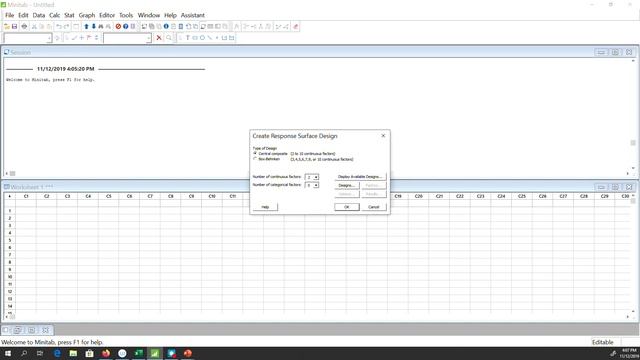Select the Text T tool in graph toolbar
Screen dimensions: 640x360
(x=187, y=38)
